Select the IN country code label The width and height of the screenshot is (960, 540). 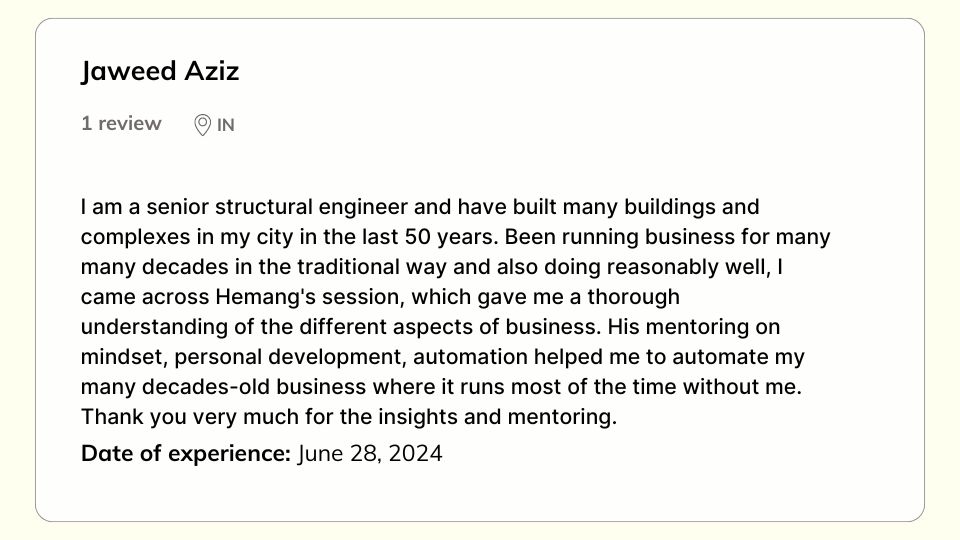pyautogui.click(x=226, y=125)
